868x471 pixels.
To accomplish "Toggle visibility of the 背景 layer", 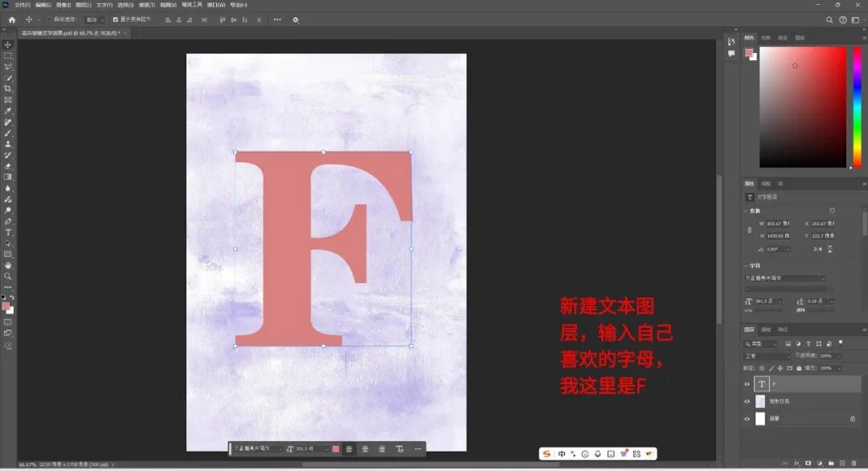I will pos(747,419).
